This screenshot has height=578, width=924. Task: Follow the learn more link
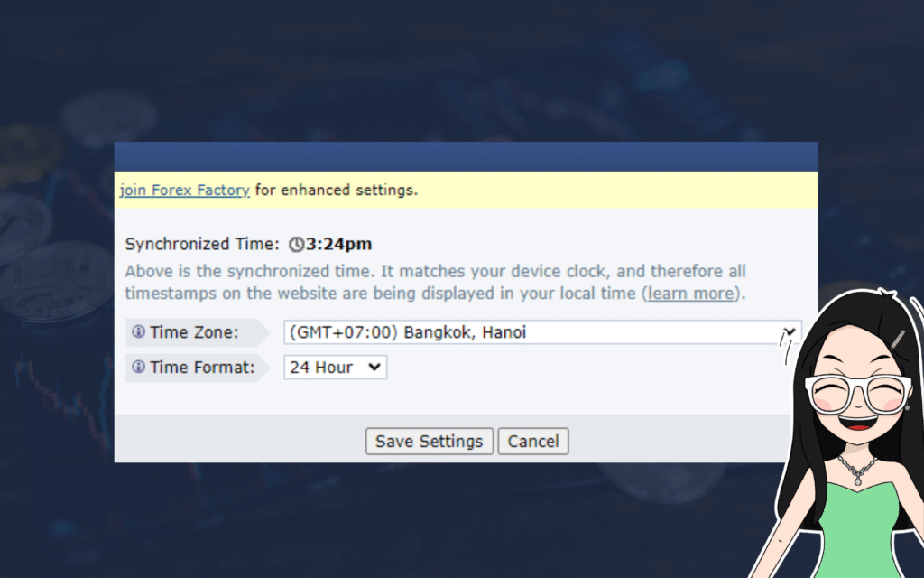[x=690, y=294]
